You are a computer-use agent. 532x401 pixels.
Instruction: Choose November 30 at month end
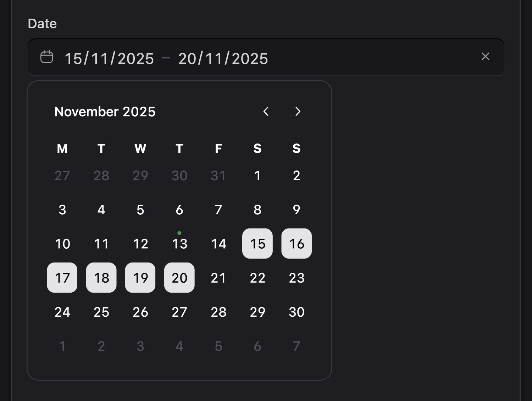pos(296,312)
